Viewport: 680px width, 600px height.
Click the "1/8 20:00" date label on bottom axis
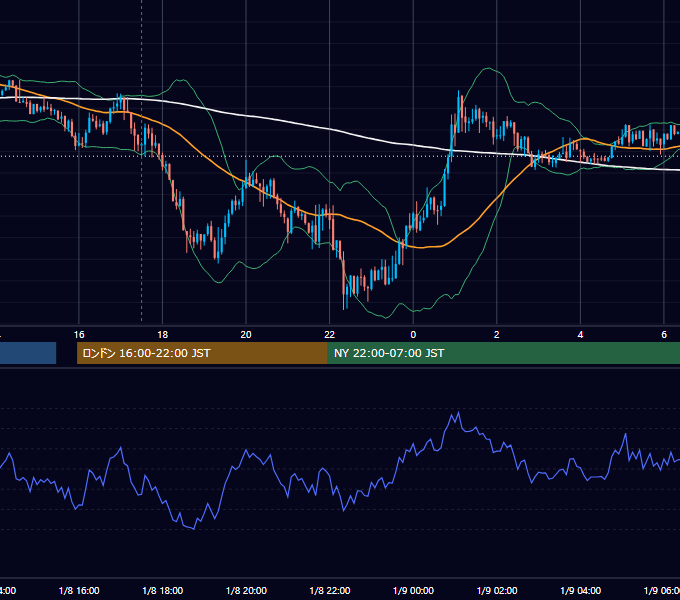pyautogui.click(x=246, y=590)
